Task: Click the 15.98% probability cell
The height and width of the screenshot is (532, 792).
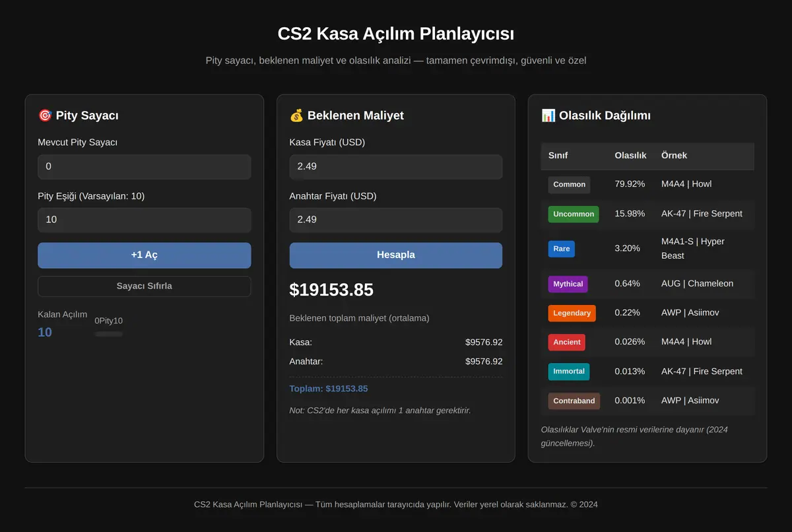Action: [x=630, y=214]
